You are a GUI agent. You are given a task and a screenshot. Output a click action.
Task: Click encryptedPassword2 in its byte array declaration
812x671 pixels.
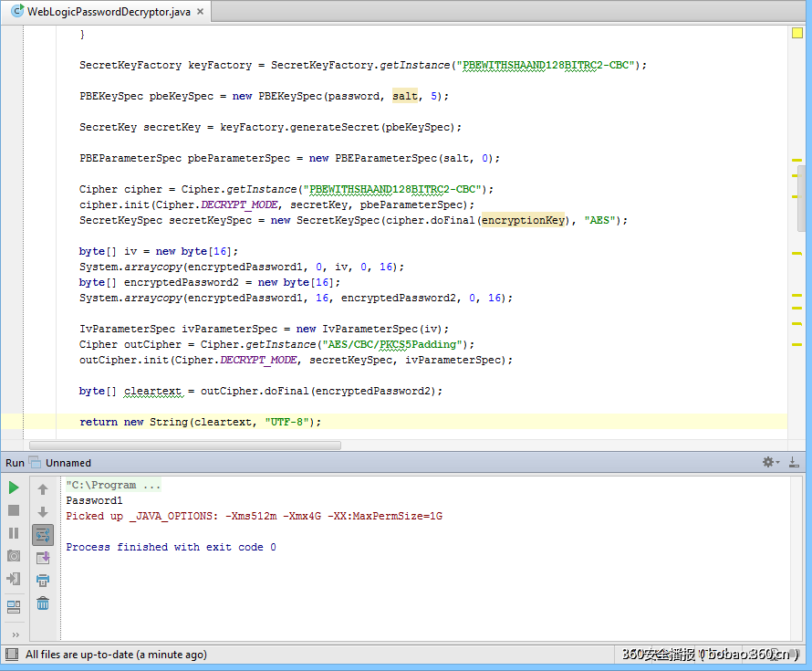pyautogui.click(x=182, y=282)
